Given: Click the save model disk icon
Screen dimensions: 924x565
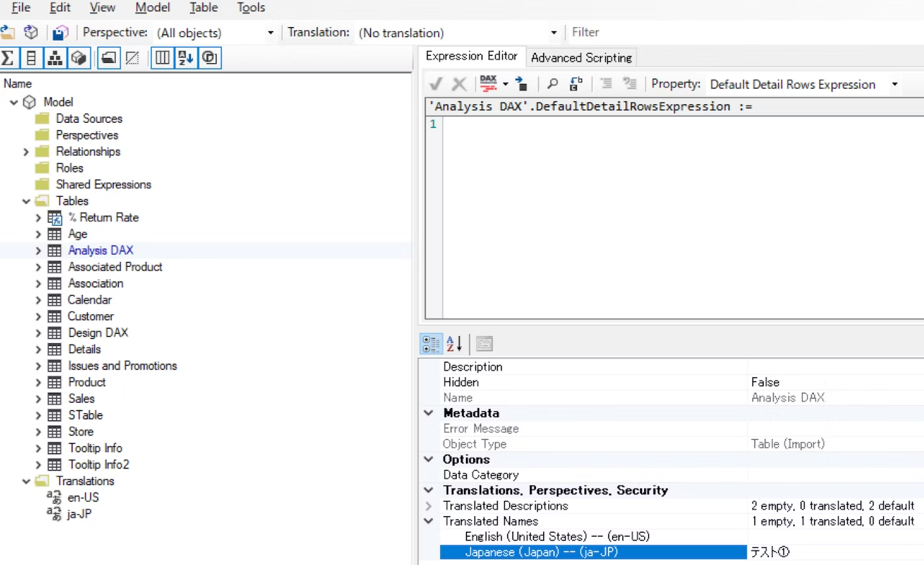Looking at the screenshot, I should 61,32.
